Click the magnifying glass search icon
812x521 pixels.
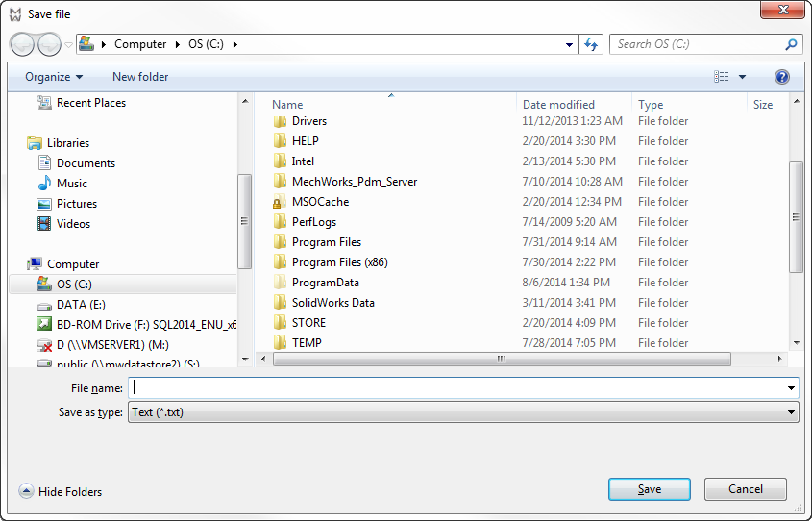coord(791,44)
